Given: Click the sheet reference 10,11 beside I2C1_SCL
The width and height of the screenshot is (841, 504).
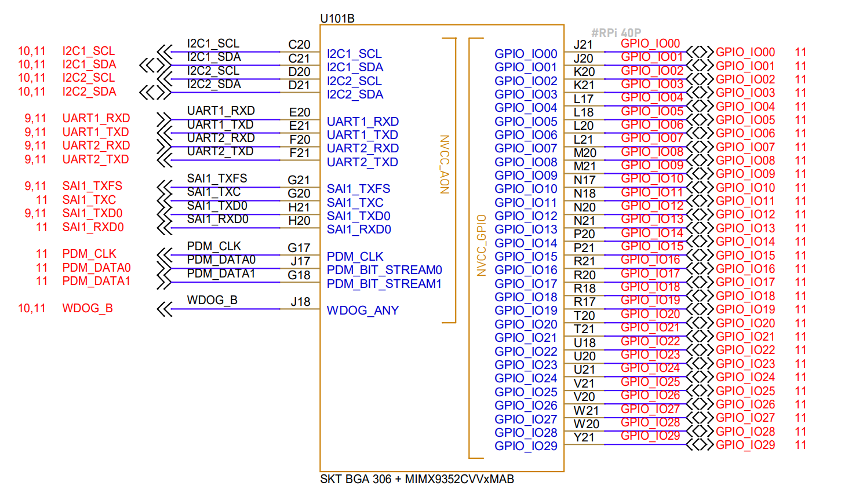Looking at the screenshot, I should [x=33, y=51].
